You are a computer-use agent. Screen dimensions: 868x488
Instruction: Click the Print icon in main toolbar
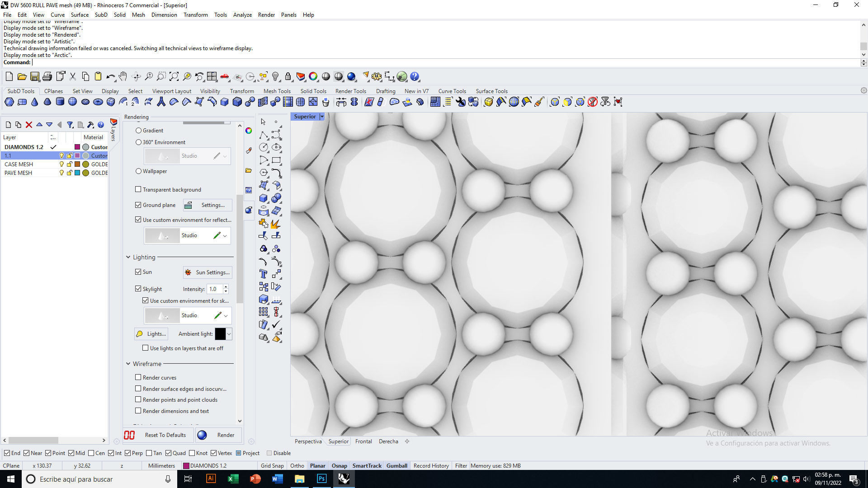pyautogui.click(x=47, y=77)
